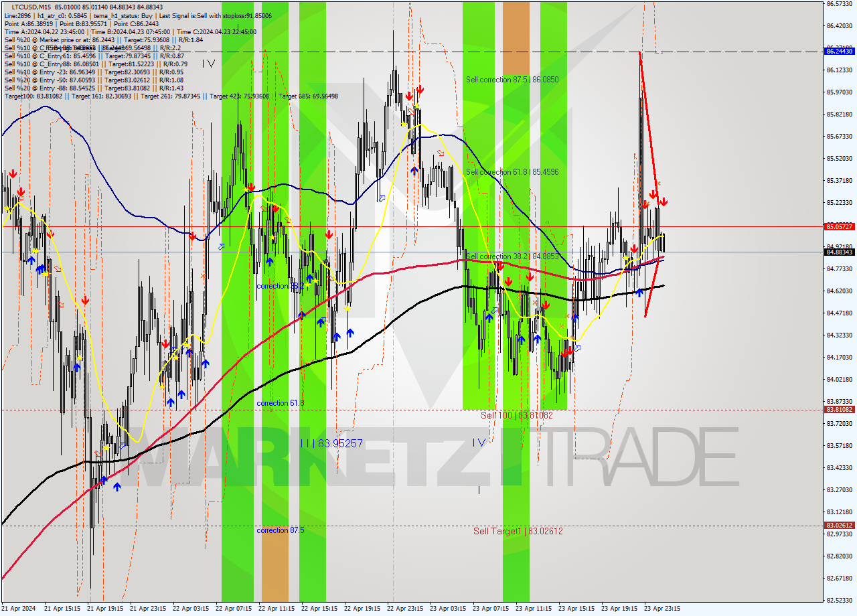
Task: Click the 85.52030 price axis value
Action: click(839, 158)
